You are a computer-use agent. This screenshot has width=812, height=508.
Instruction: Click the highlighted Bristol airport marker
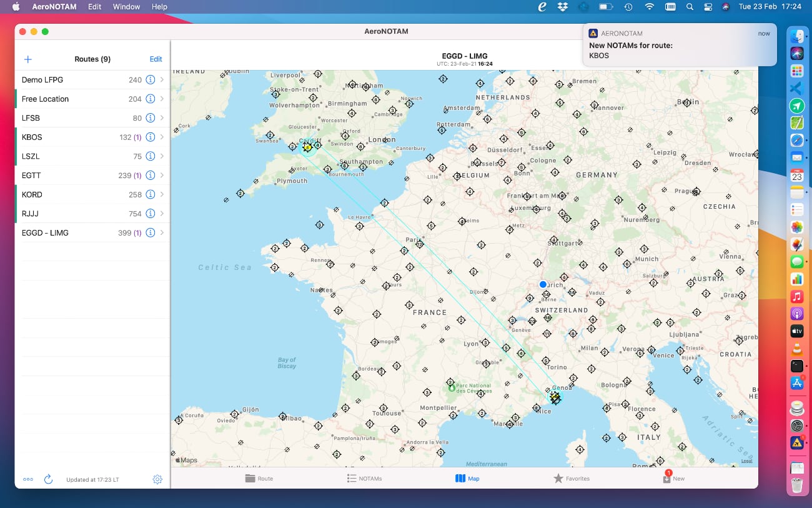coord(307,147)
